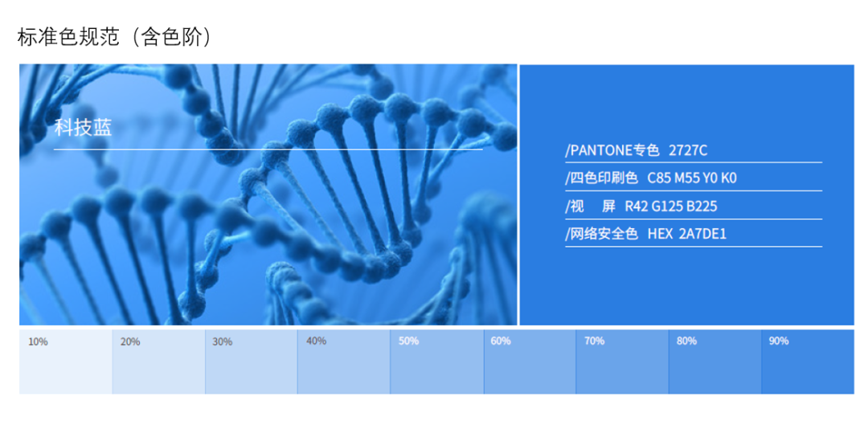Select the C85 M55 Y0 K0 value
This screenshot has width=868, height=425.
(692, 178)
